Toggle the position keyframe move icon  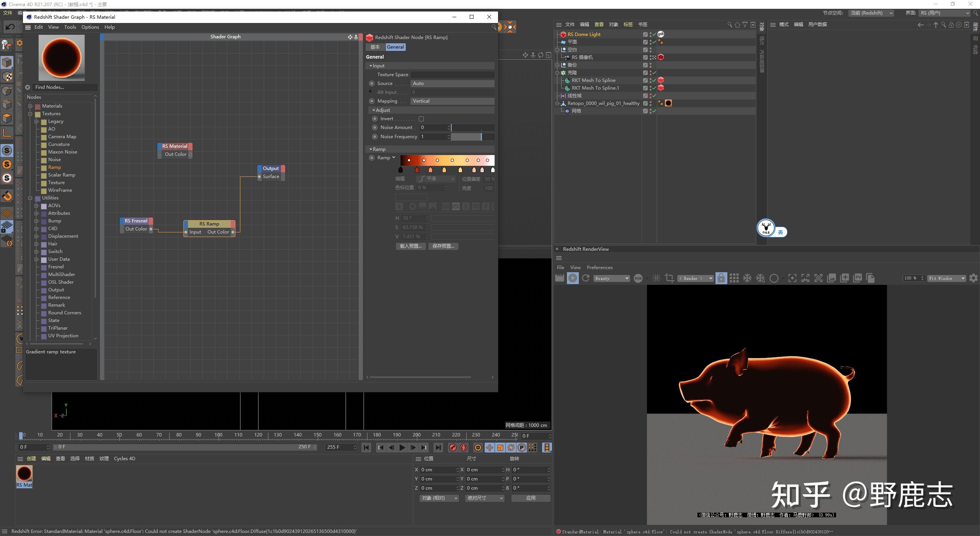pos(490,448)
